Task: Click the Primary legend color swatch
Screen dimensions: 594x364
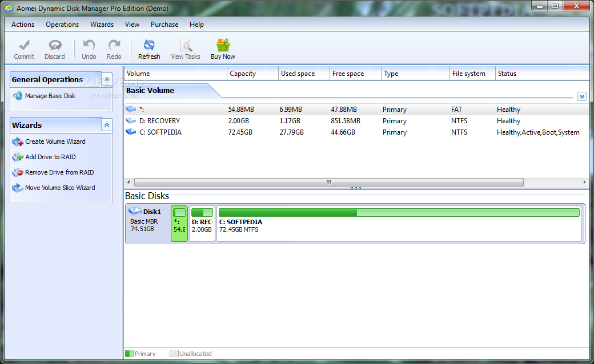Action: (130, 353)
